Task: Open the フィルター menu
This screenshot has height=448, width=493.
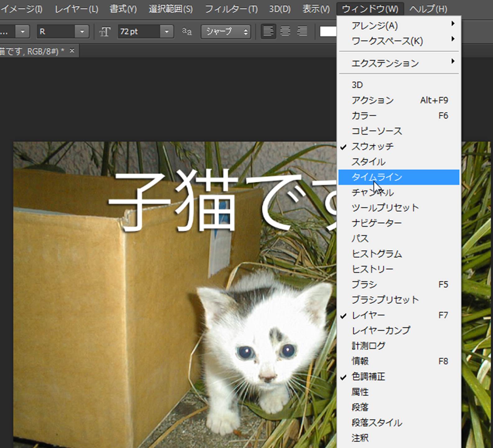Action: click(231, 9)
